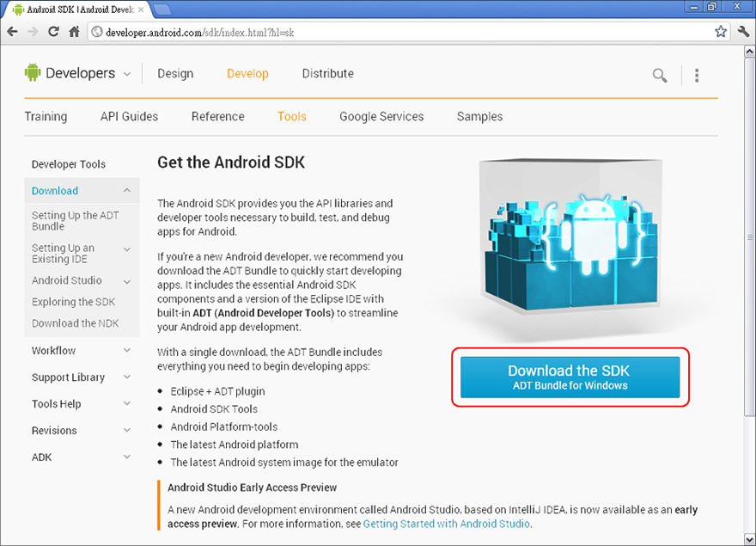Expand the Support Library section
The image size is (756, 546).
coord(127,377)
